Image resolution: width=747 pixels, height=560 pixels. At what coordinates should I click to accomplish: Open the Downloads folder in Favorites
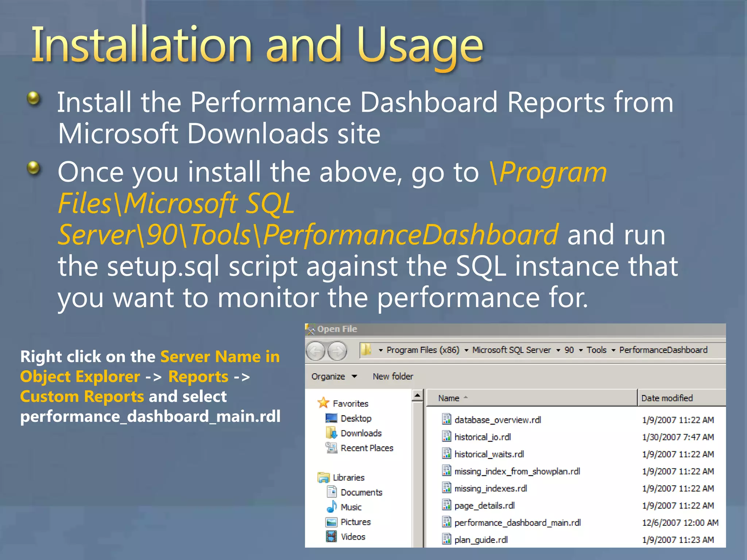361,433
